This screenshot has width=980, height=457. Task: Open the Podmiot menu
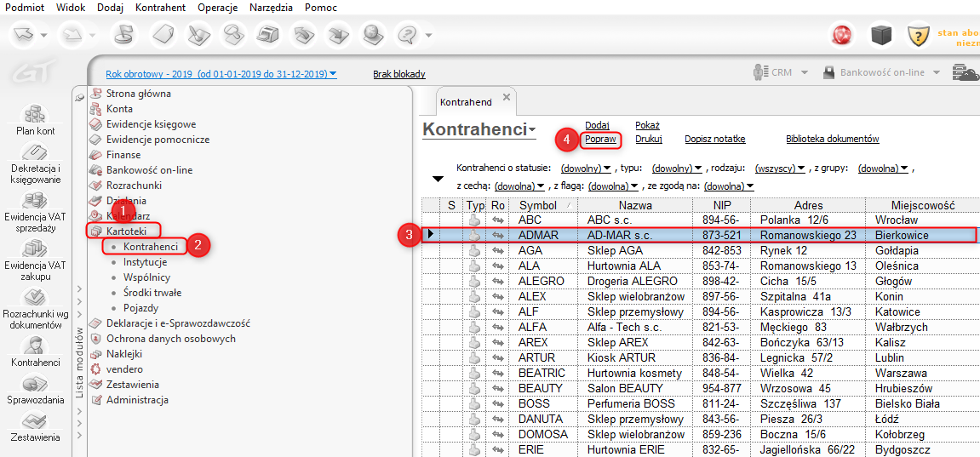point(24,8)
